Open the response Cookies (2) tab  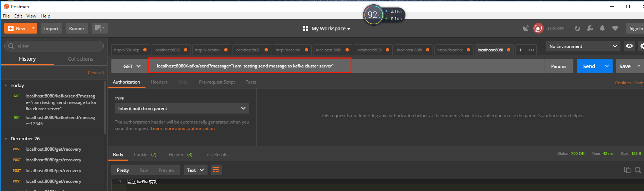click(145, 155)
